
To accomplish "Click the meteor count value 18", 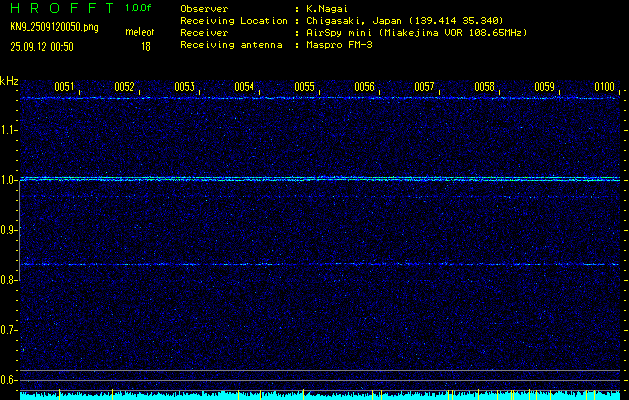I will [x=146, y=47].
